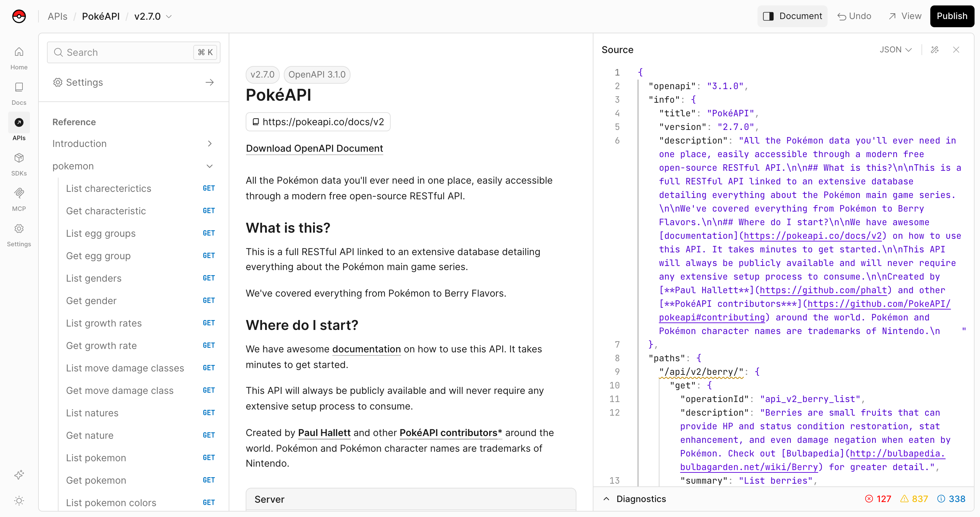Click the Settings gear in reference panel
This screenshot has height=517, width=980.
pos(58,83)
